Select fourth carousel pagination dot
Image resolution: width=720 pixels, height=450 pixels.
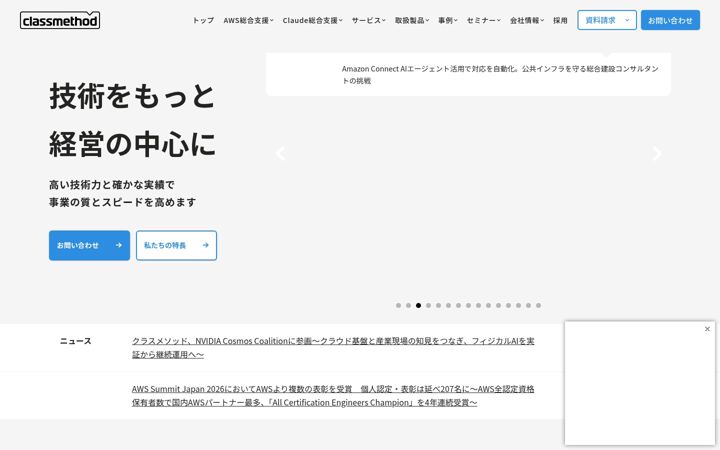(x=428, y=305)
